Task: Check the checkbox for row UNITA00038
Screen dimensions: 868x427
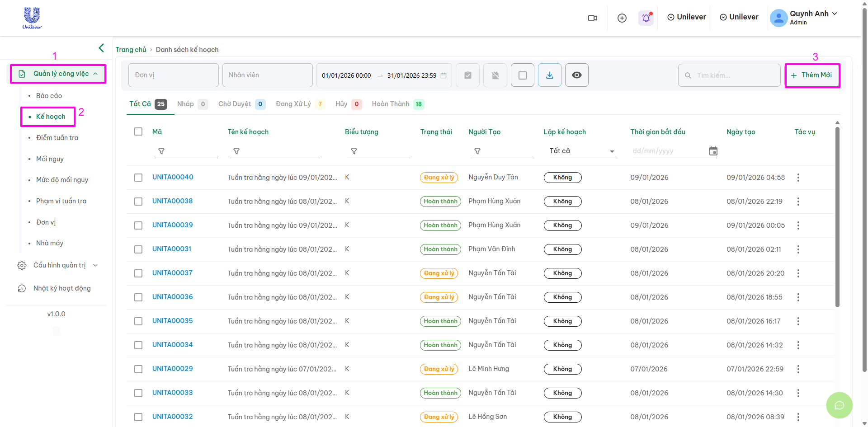Action: [x=138, y=202]
